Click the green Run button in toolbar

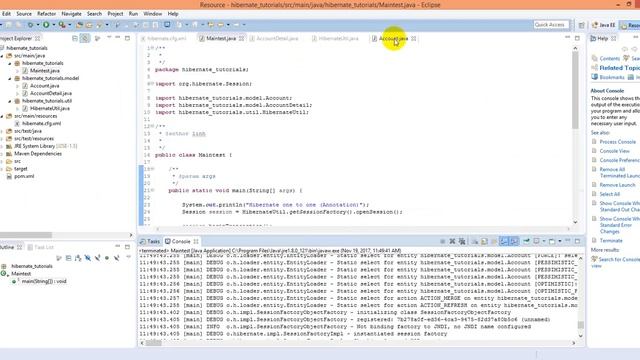(46, 25)
